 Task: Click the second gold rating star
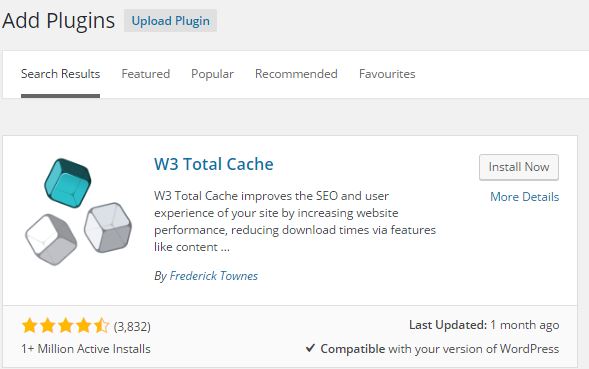pyautogui.click(x=47, y=326)
